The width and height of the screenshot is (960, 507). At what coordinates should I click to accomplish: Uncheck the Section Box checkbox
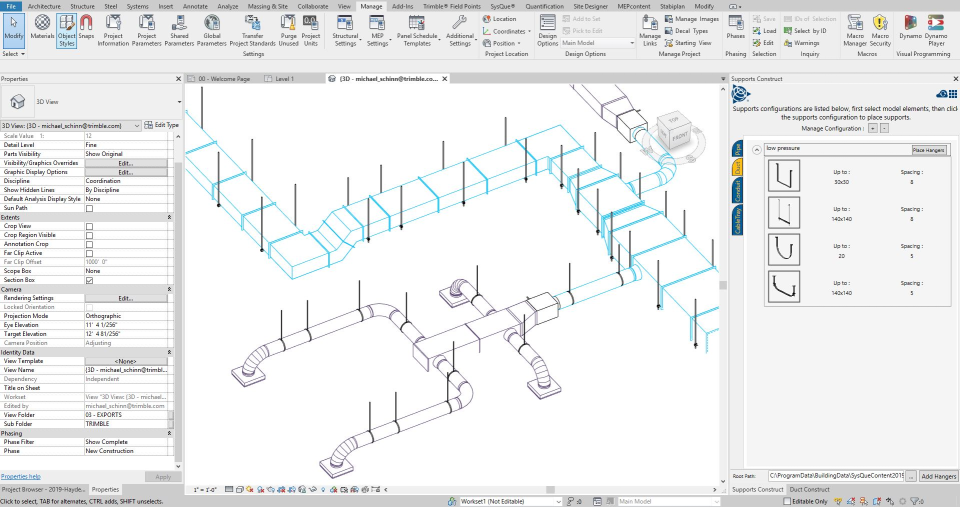[89, 280]
